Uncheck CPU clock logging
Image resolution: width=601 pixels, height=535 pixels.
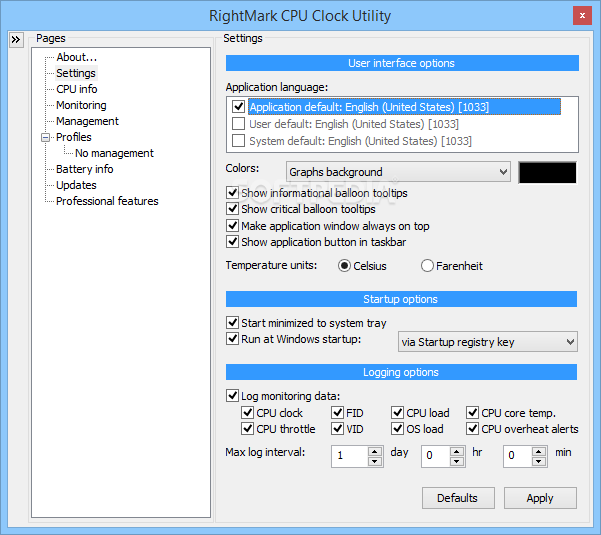tap(248, 413)
